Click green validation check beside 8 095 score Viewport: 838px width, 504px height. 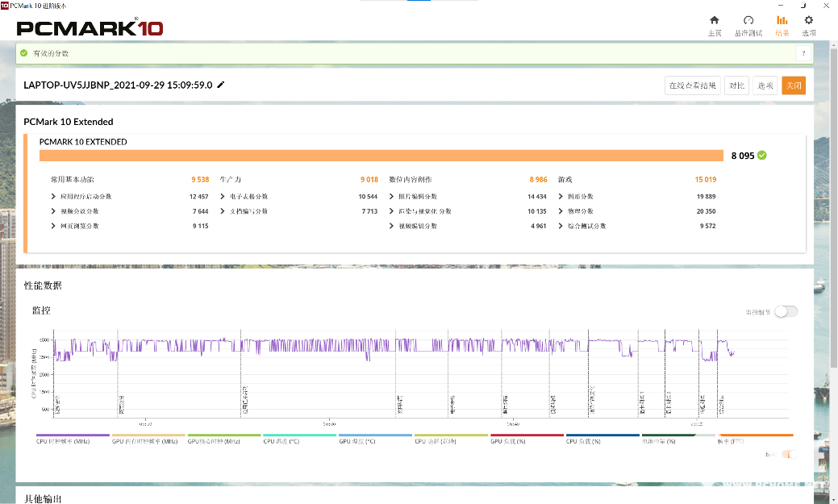coord(762,155)
